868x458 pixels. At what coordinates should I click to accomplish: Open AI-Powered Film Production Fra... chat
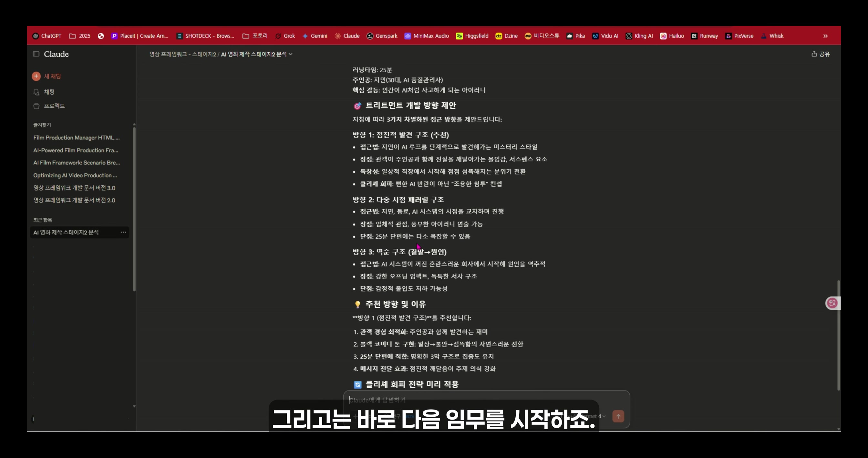point(76,150)
